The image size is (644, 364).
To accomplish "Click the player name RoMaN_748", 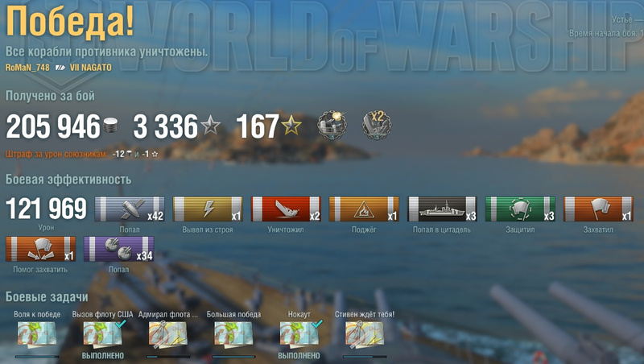I will (27, 68).
